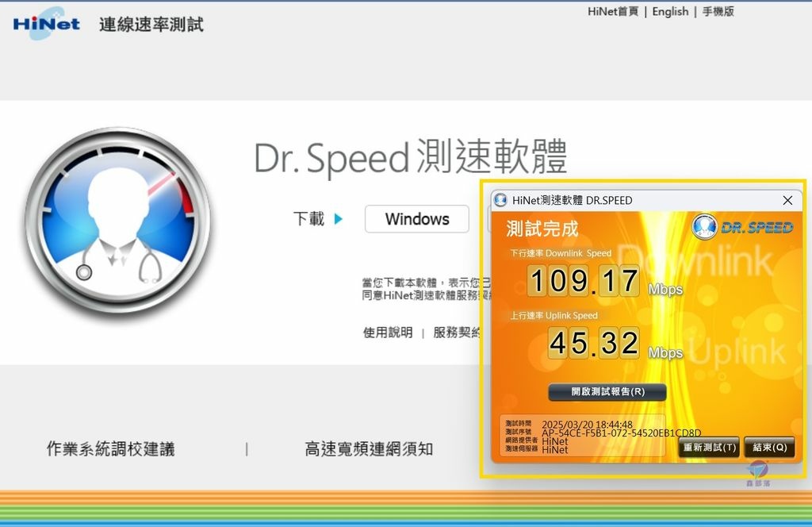Click the blue arrow next to 下載
The width and height of the screenshot is (812, 527).
point(338,219)
